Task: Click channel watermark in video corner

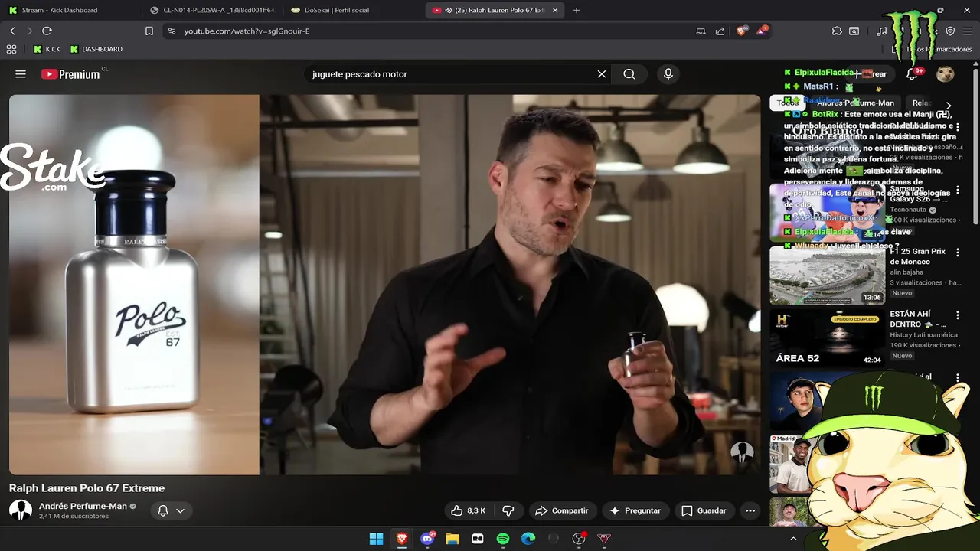Action: click(x=741, y=453)
